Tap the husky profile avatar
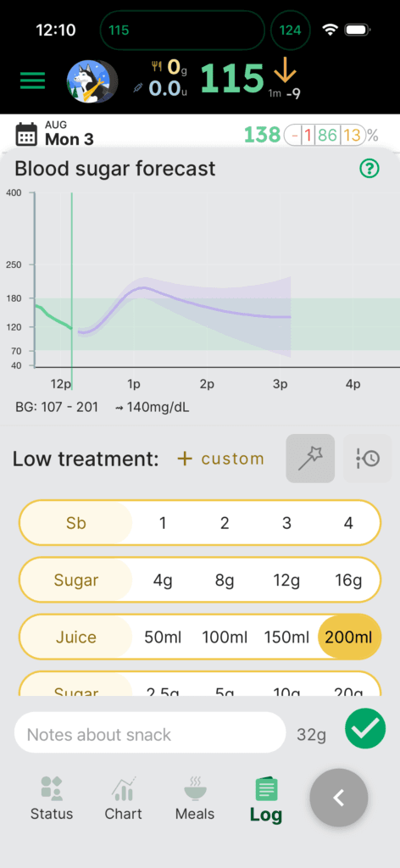The image size is (400, 868). 92,81
